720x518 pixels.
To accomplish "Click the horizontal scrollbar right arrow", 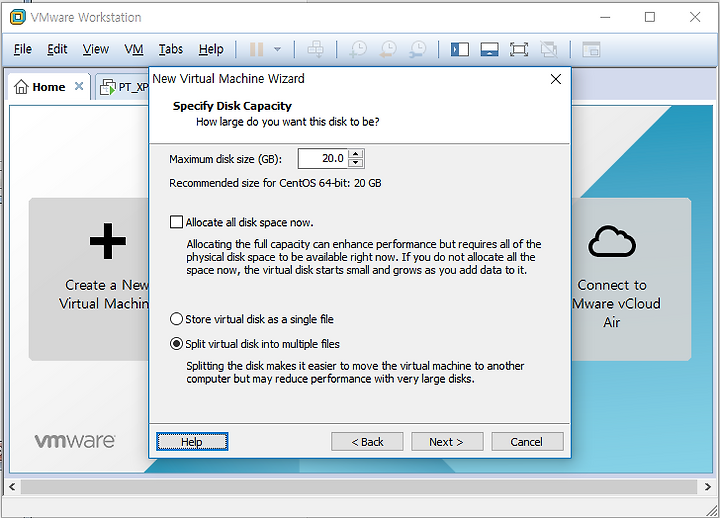I will pos(708,487).
